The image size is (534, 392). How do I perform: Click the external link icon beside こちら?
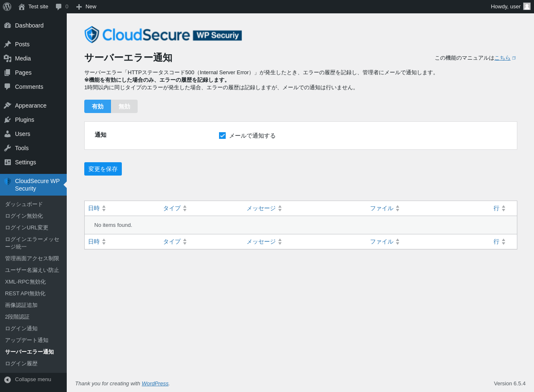(x=514, y=58)
